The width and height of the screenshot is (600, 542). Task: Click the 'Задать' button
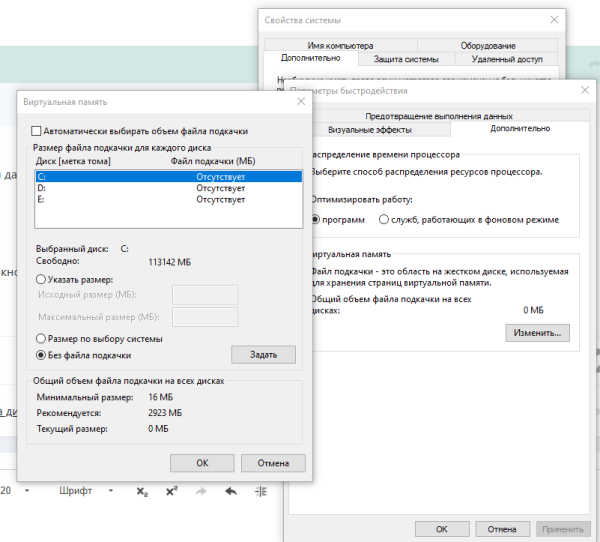click(x=263, y=355)
